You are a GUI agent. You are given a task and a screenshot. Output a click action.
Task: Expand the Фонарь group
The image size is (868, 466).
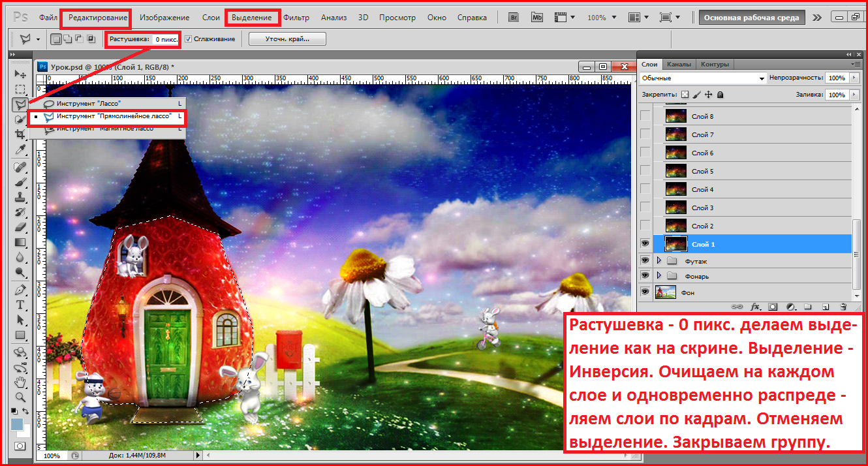click(x=658, y=276)
